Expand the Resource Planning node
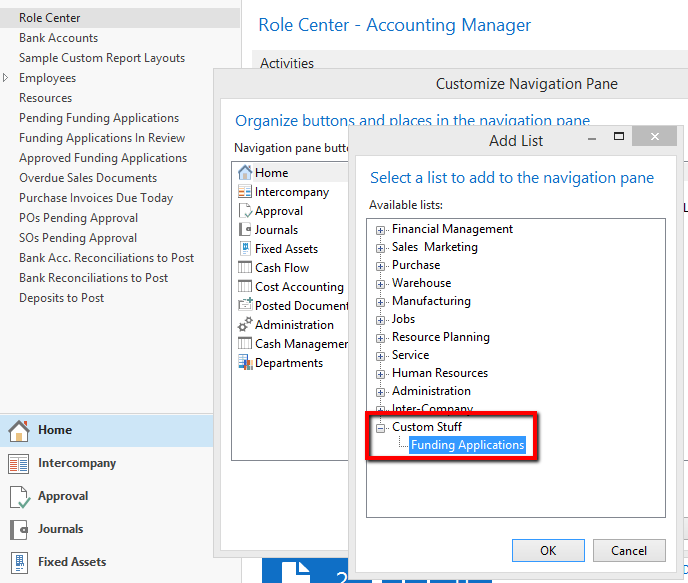 click(380, 338)
